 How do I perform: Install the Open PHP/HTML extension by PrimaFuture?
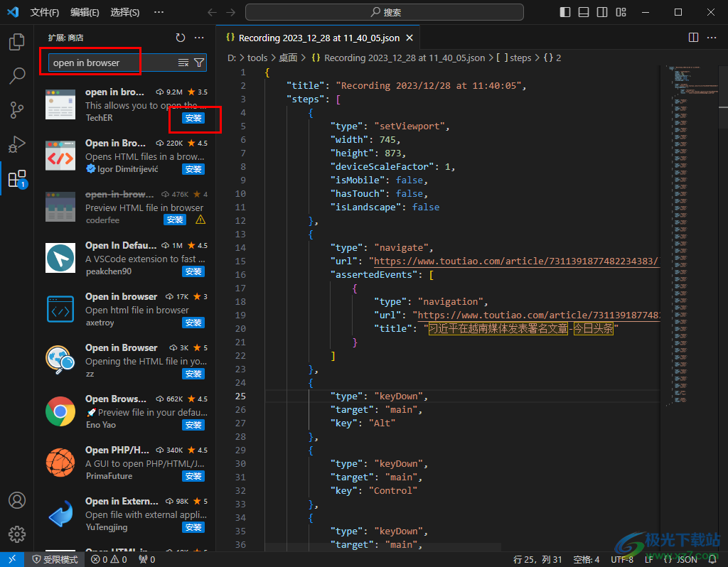point(193,476)
